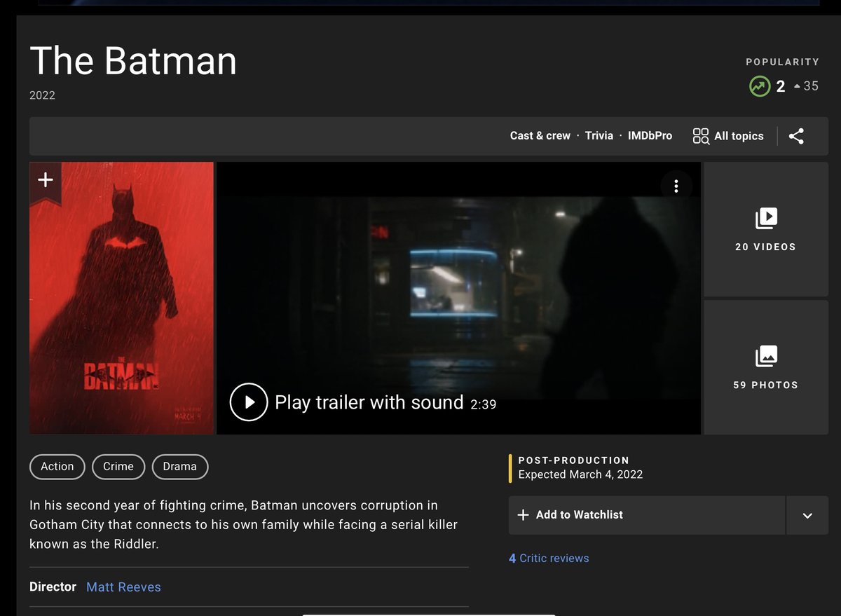Open director Matt Reeves page
This screenshot has width=841, height=616.
point(123,587)
